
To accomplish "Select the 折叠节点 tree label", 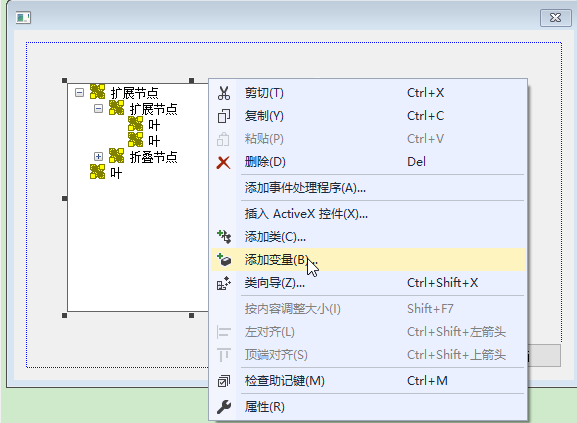I will [153, 157].
